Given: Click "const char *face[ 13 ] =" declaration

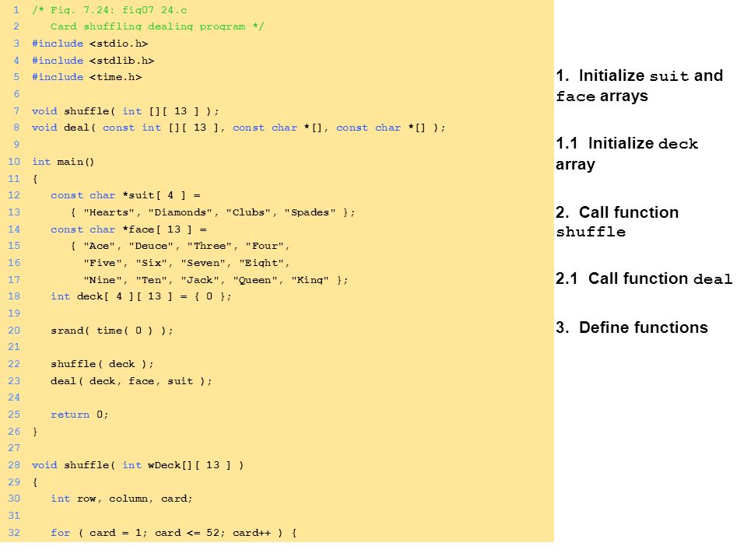Looking at the screenshot, I should tap(128, 229).
